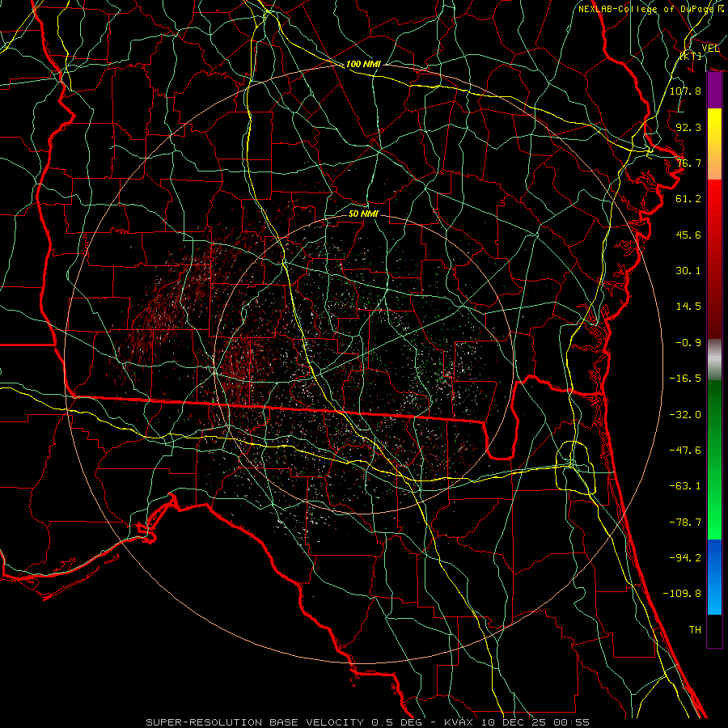Select the -94.2 value on velocity scale

coord(685,558)
